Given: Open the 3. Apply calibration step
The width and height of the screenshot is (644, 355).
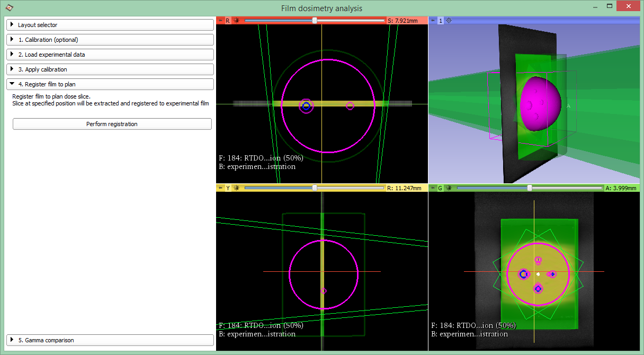Looking at the screenshot, I should 110,69.
